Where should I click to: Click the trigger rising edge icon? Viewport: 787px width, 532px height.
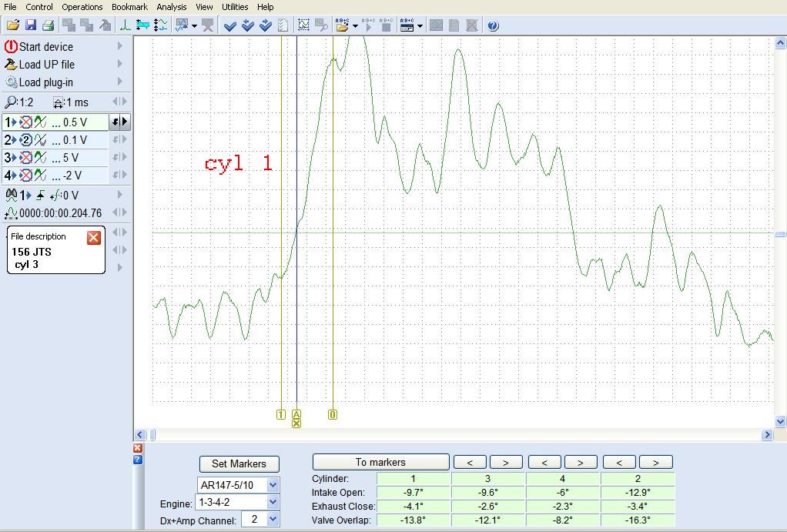tap(40, 196)
